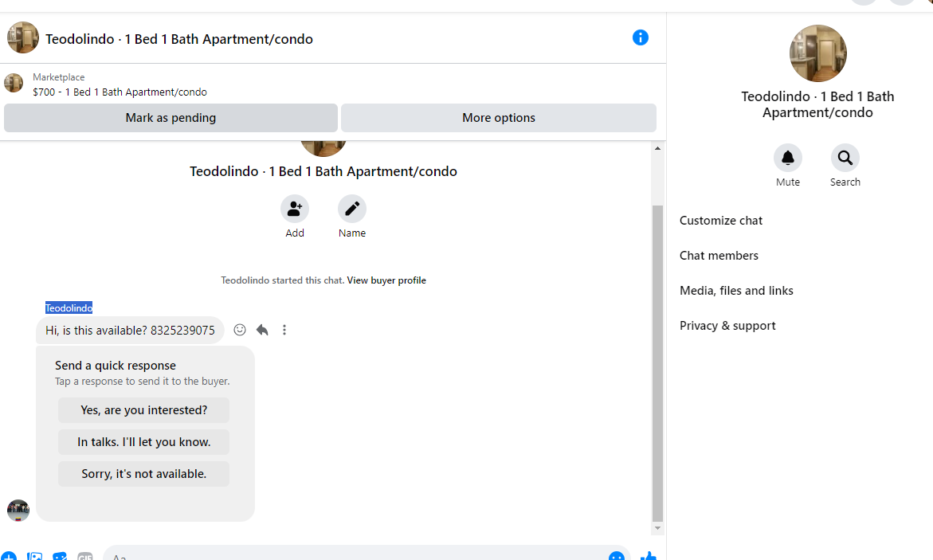Viewport: 933px width, 560px height.
Task: Reply to message with the arrow icon
Action: [x=262, y=330]
